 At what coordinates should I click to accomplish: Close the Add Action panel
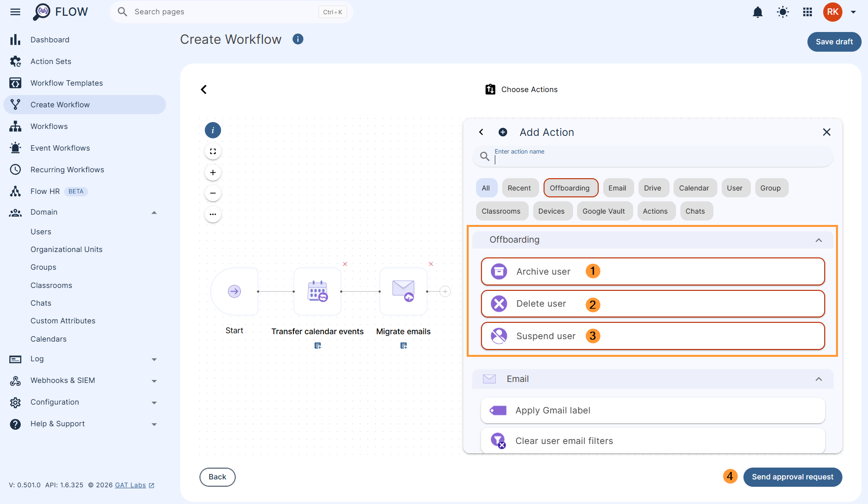[x=827, y=132]
